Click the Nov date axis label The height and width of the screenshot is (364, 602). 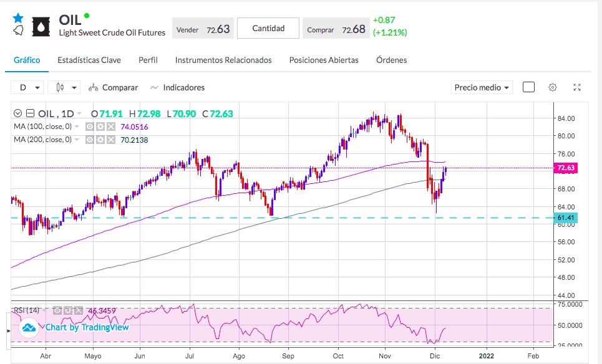385,356
